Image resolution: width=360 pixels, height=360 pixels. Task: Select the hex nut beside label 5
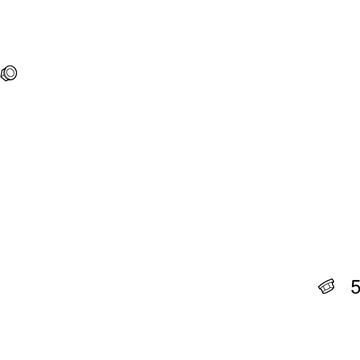click(326, 286)
